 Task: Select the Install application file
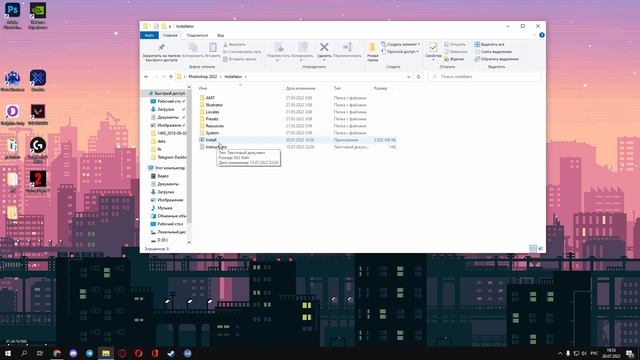[x=211, y=140]
